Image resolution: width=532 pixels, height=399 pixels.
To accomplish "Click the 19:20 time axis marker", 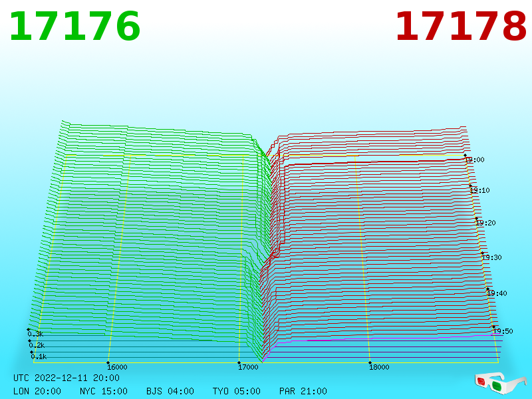I will (x=486, y=223).
